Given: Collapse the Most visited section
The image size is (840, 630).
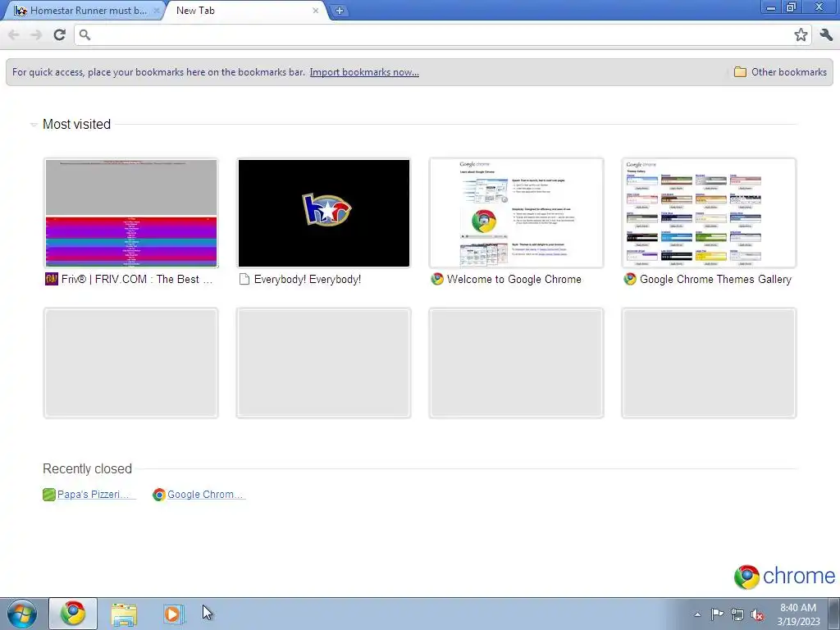Looking at the screenshot, I should point(33,125).
